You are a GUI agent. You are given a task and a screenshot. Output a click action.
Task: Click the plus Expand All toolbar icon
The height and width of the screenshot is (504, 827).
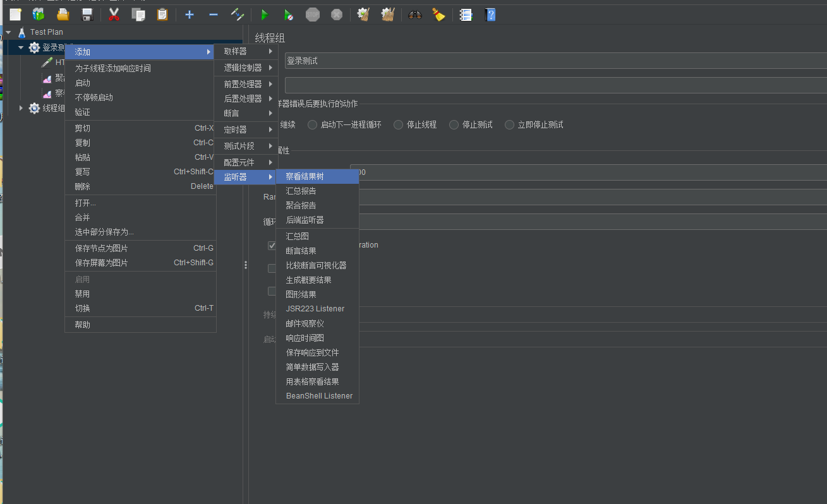[189, 14]
